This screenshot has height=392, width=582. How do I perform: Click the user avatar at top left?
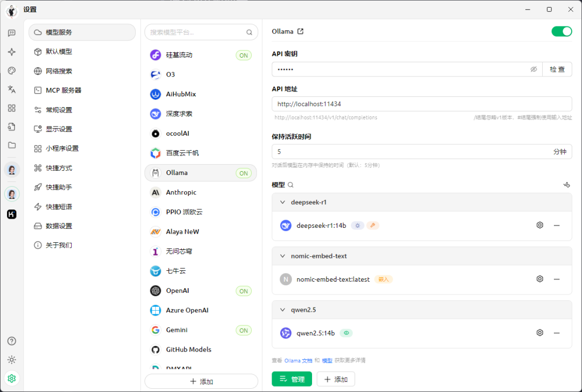tap(11, 11)
